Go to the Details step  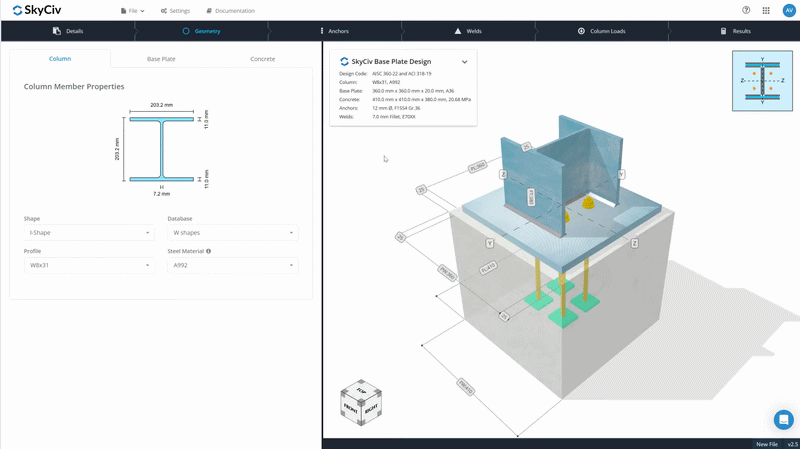tap(68, 31)
